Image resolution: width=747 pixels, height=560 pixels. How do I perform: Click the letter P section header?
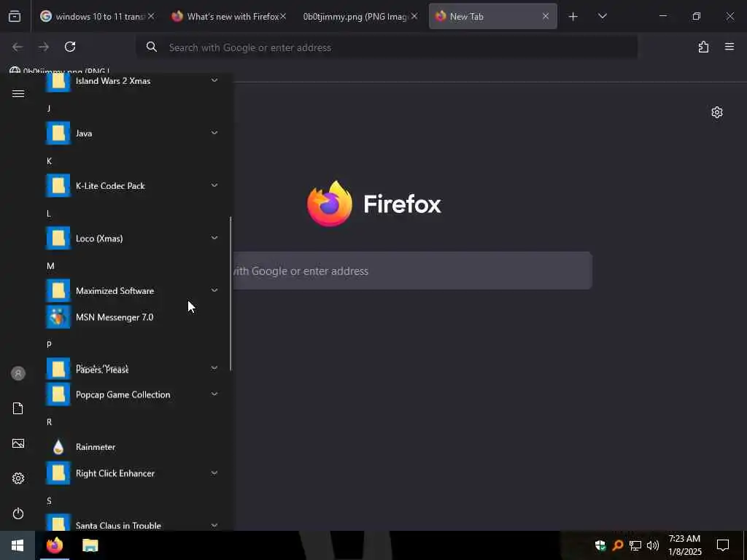(x=49, y=344)
